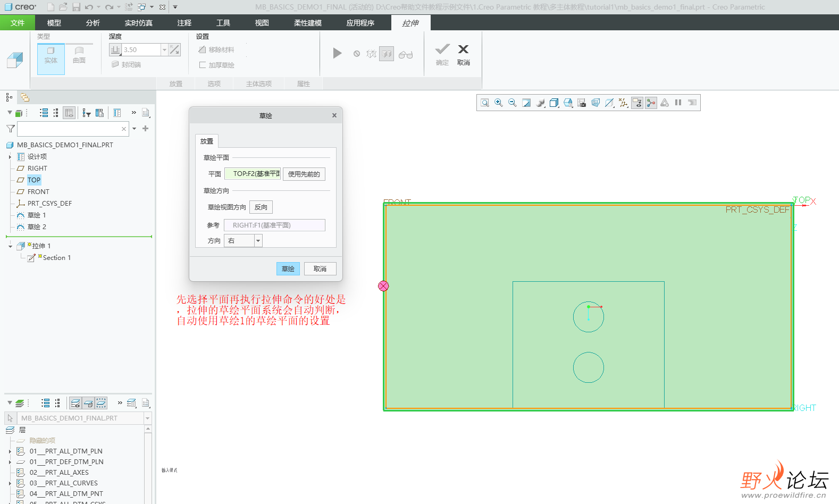
Task: Open the 方向 dropdown set to 右
Action: (x=258, y=241)
